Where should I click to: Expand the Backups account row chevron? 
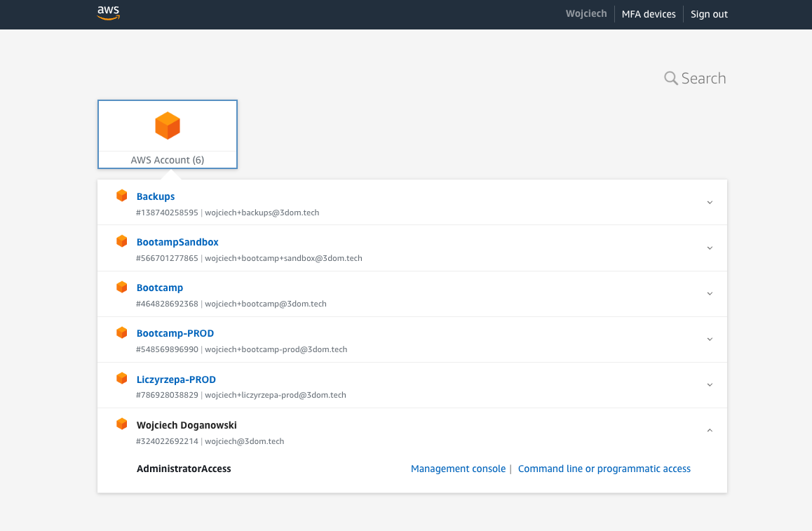click(x=710, y=203)
